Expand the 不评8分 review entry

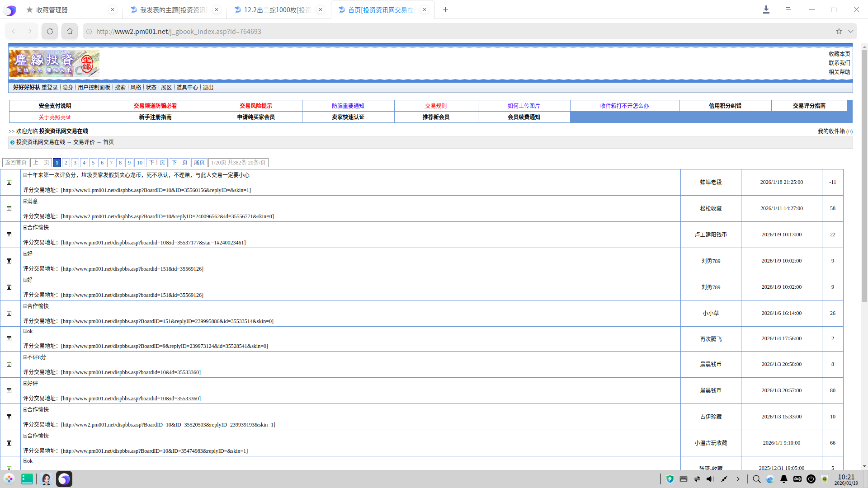click(25, 357)
